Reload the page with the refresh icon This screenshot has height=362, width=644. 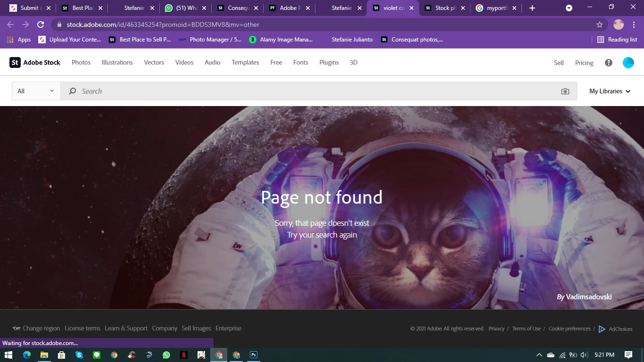tap(41, 25)
